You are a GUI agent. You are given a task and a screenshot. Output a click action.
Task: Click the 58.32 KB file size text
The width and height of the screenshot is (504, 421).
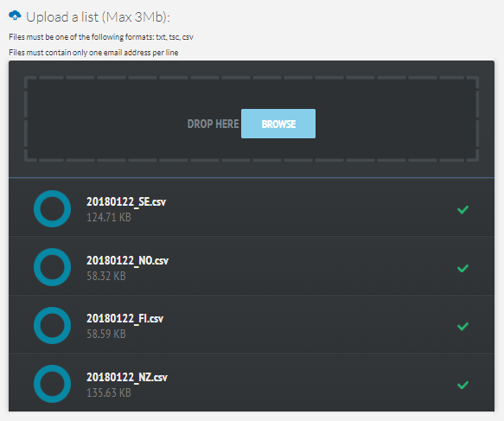106,276
